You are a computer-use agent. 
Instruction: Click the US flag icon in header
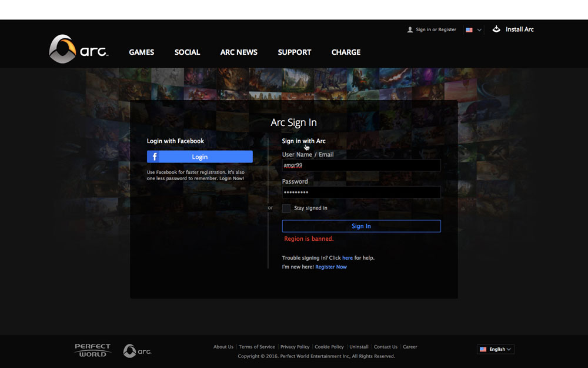(469, 30)
